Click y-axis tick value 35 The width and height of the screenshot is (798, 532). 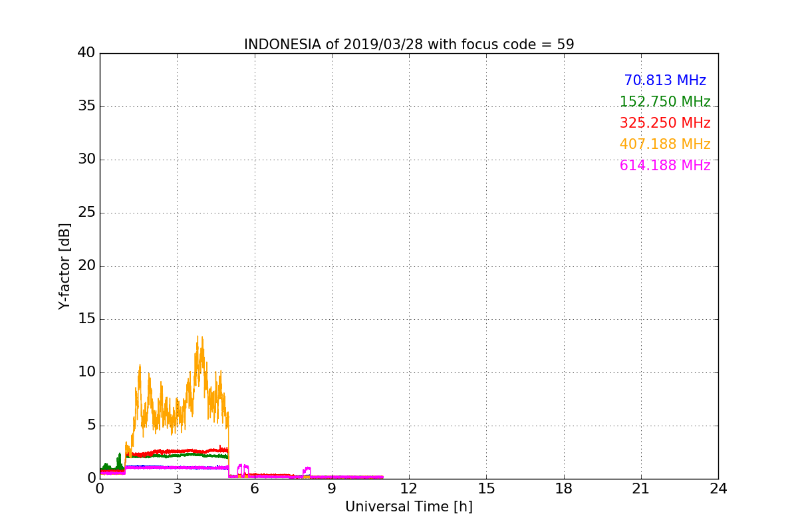86,106
